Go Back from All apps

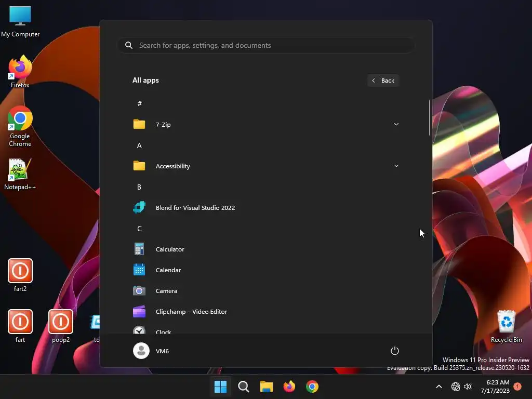[x=383, y=81]
